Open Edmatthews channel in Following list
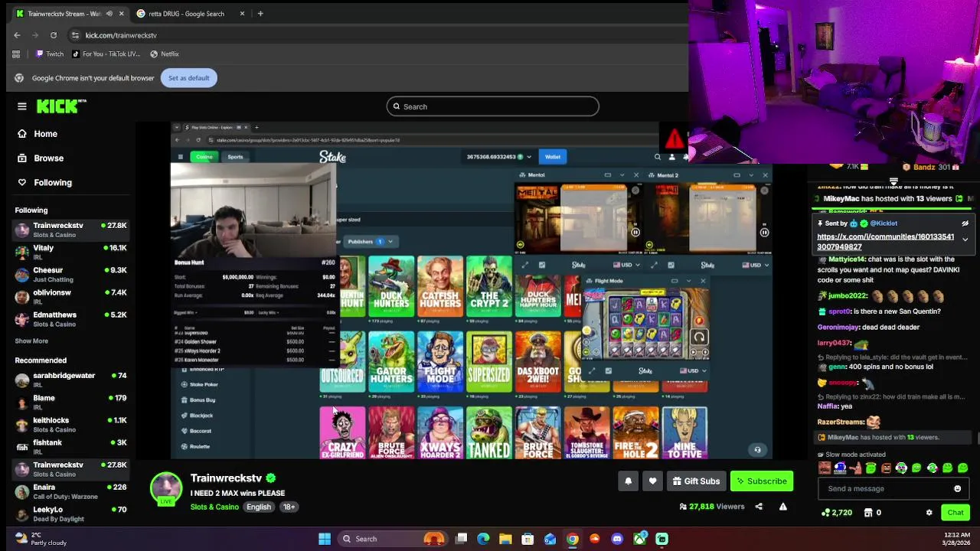The width and height of the screenshot is (980, 551). coord(70,319)
